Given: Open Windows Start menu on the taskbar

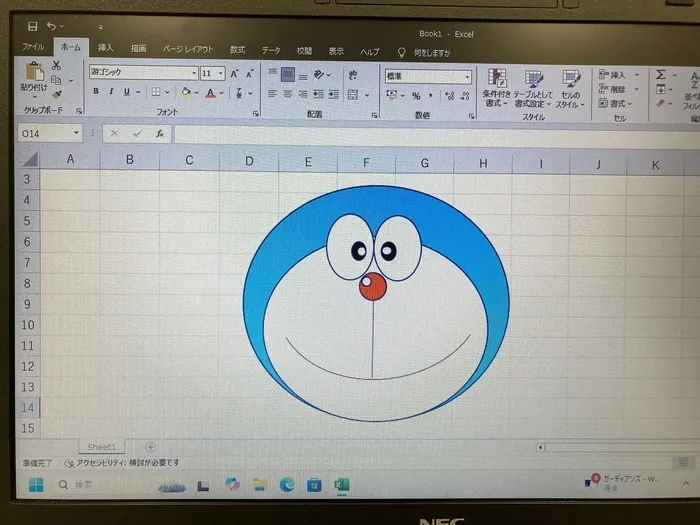Looking at the screenshot, I should (x=36, y=484).
